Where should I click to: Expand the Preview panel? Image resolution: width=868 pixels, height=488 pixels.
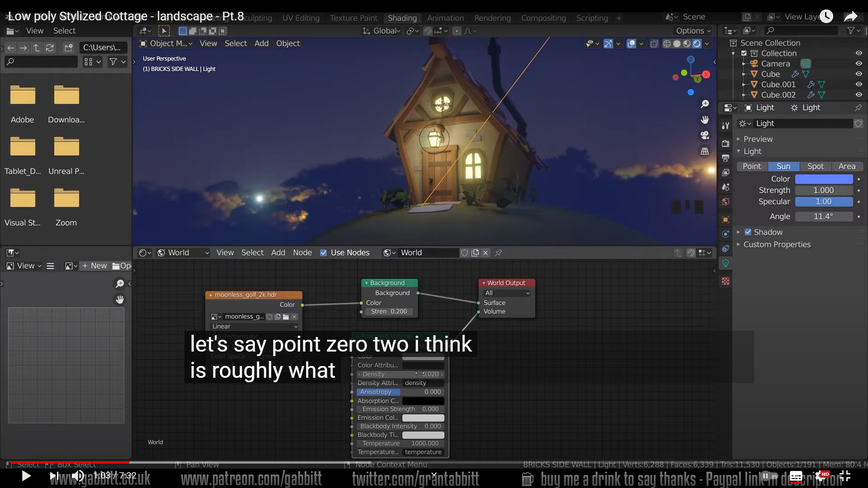(x=758, y=139)
